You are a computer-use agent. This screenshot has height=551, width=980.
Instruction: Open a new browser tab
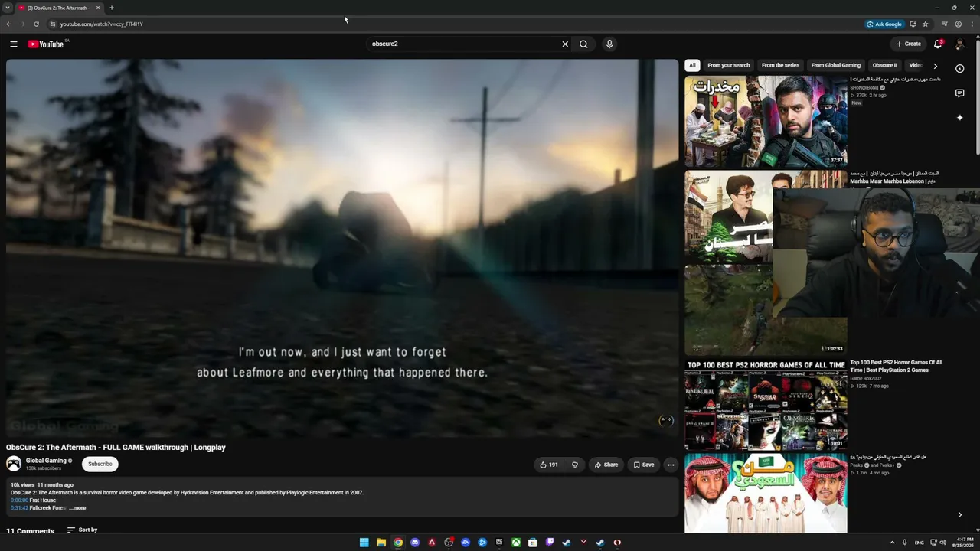(112, 8)
